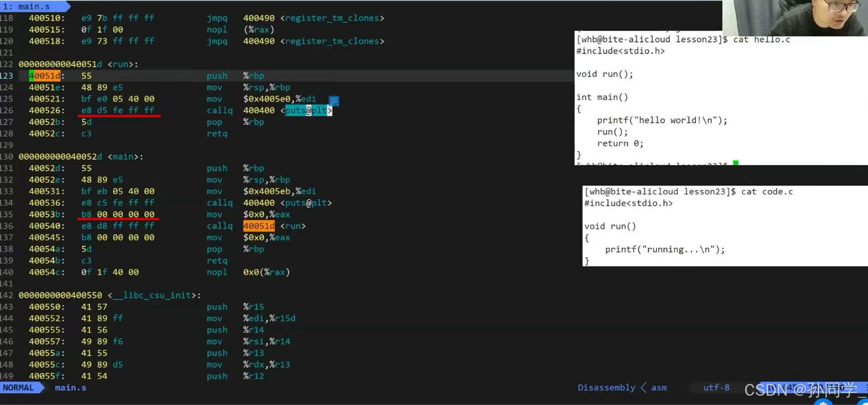Click the highlighted 40051d address on line 123
The height and width of the screenshot is (405, 868).
(x=44, y=76)
